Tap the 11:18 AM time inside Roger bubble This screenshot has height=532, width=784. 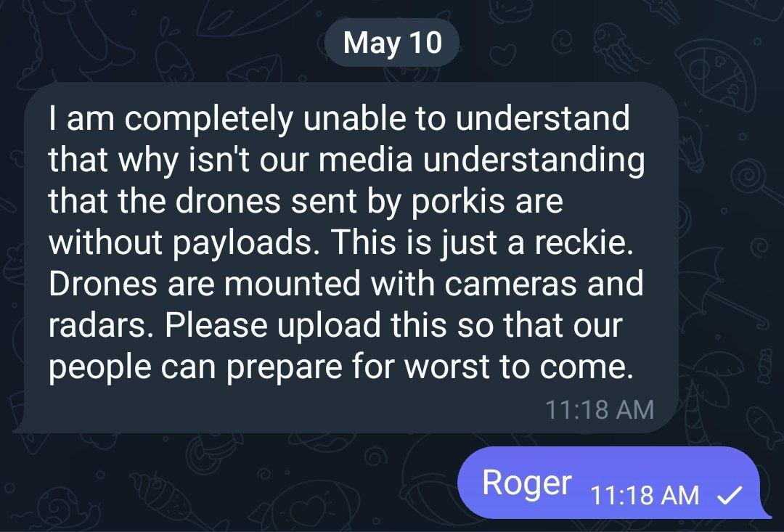click(x=644, y=496)
